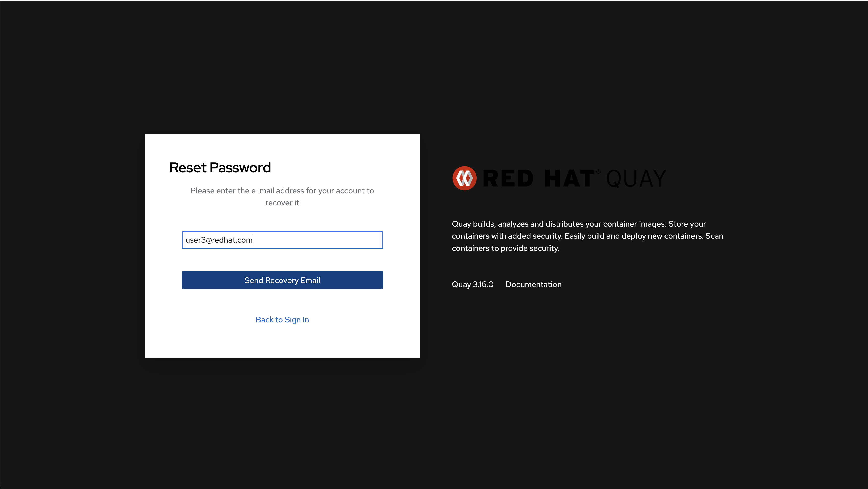Click the QUAY wordmark text
The height and width of the screenshot is (489, 868).
[636, 178]
